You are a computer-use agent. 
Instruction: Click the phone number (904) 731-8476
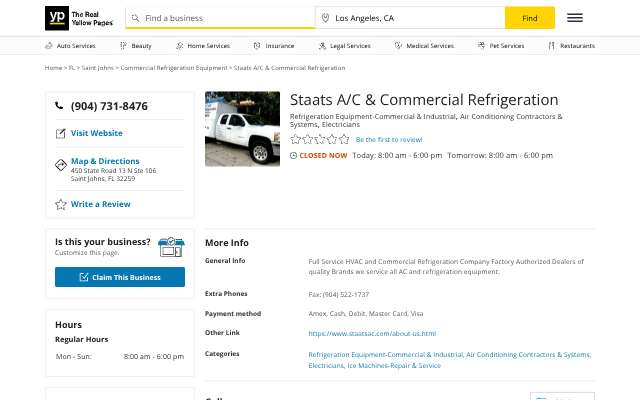[x=109, y=106]
